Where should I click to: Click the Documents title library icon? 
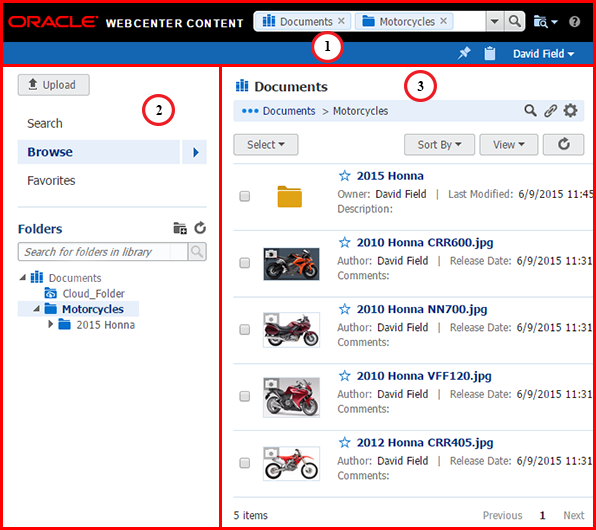pos(242,86)
